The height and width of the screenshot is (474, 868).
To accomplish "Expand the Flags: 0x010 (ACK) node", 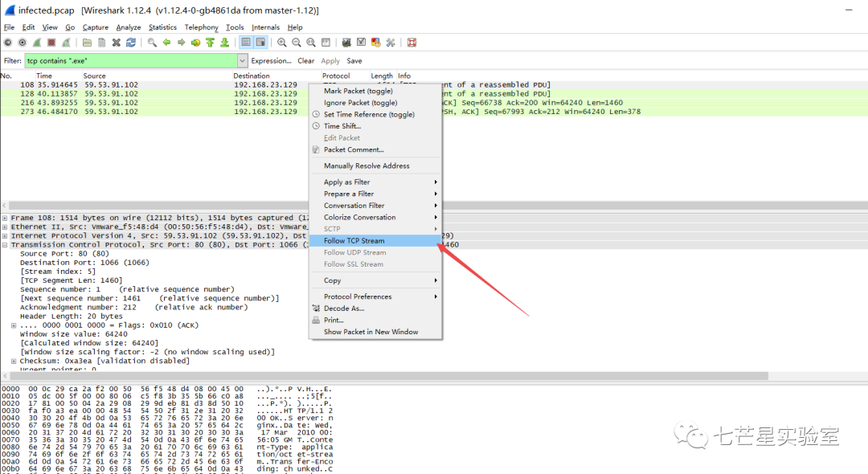I will [14, 325].
